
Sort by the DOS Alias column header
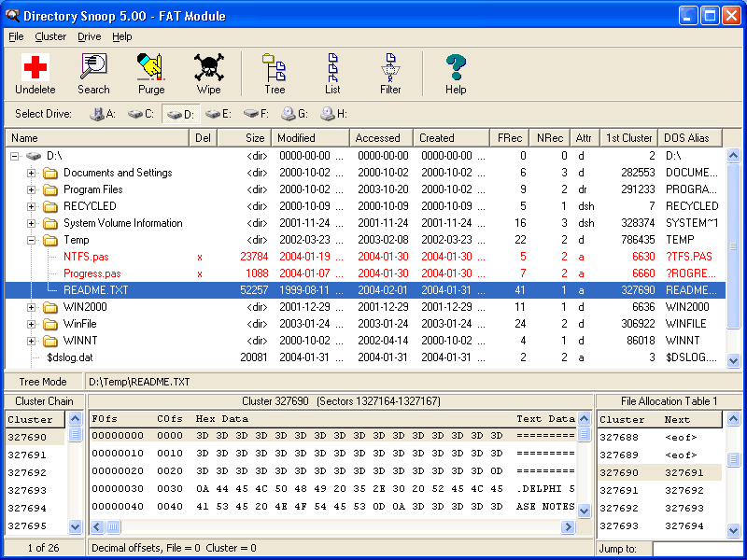pos(690,138)
